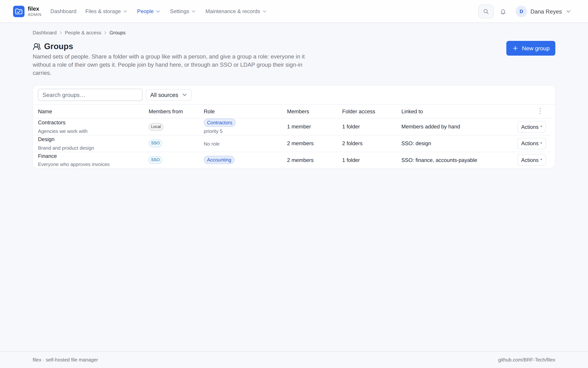The image size is (588, 368).
Task: Open the Dashboard nav item
Action: point(63,11)
